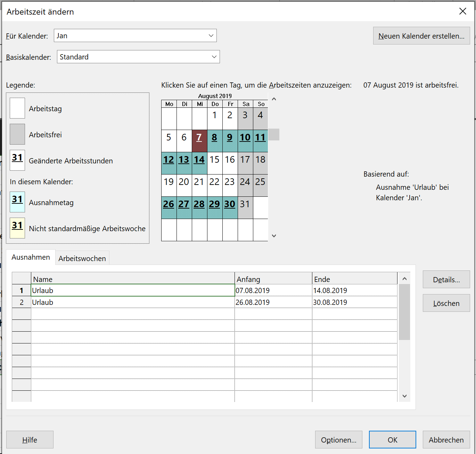
Task: Select August 6 in the calendar
Action: click(184, 141)
